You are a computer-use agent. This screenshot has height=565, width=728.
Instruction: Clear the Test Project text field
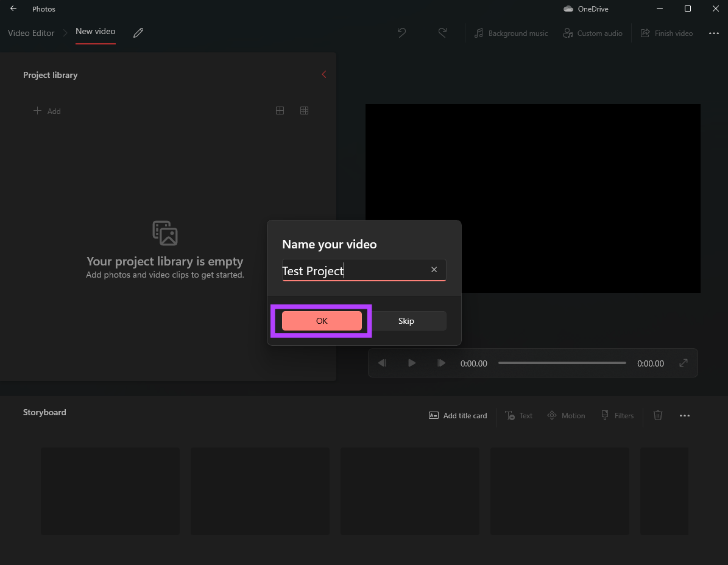pos(434,270)
